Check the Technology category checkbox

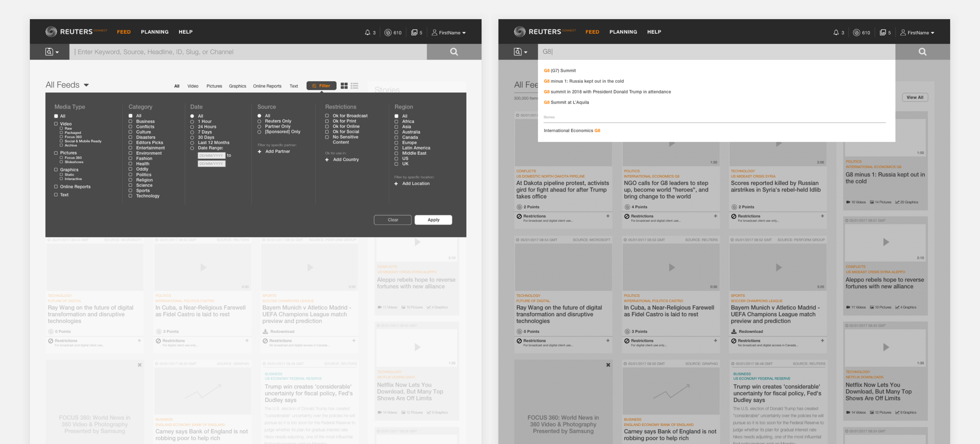tap(131, 196)
